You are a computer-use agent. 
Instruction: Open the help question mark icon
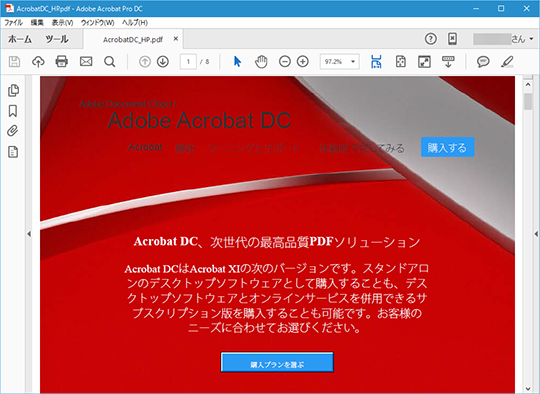click(430, 39)
